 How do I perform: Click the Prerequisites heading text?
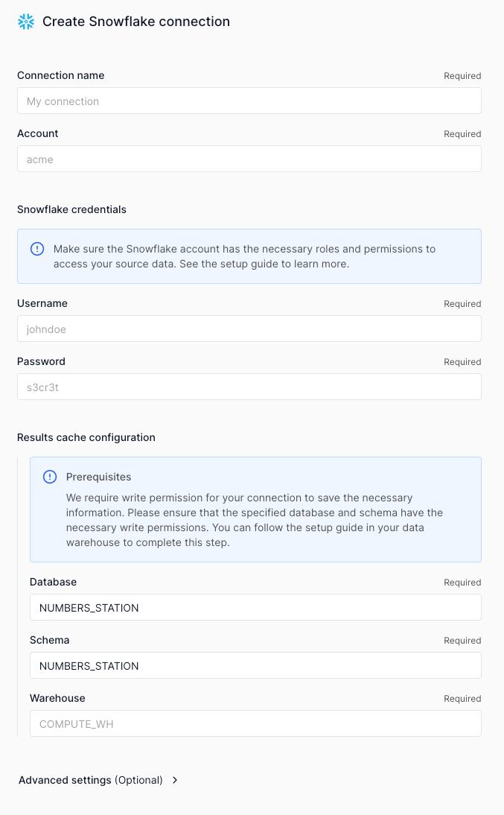pyautogui.click(x=98, y=477)
